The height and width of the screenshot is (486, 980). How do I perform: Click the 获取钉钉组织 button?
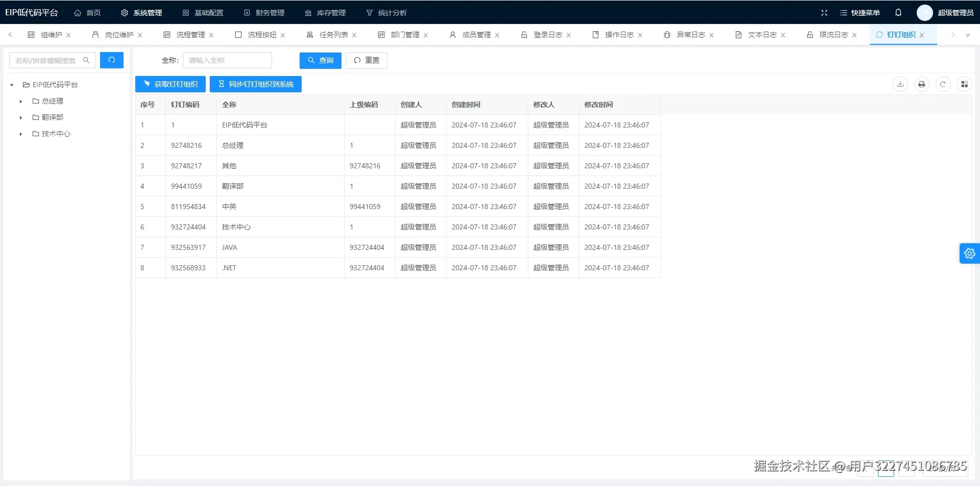coord(170,84)
